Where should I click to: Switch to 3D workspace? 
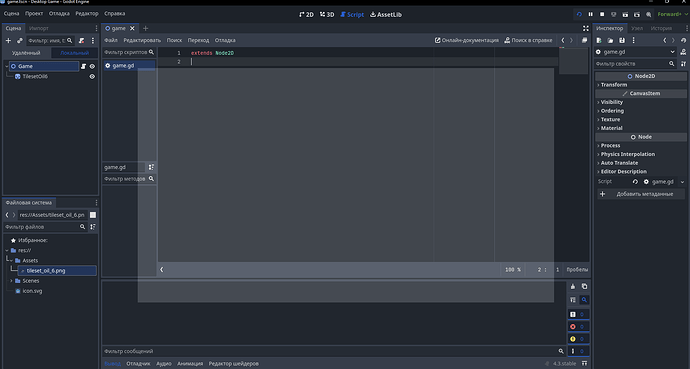point(327,15)
